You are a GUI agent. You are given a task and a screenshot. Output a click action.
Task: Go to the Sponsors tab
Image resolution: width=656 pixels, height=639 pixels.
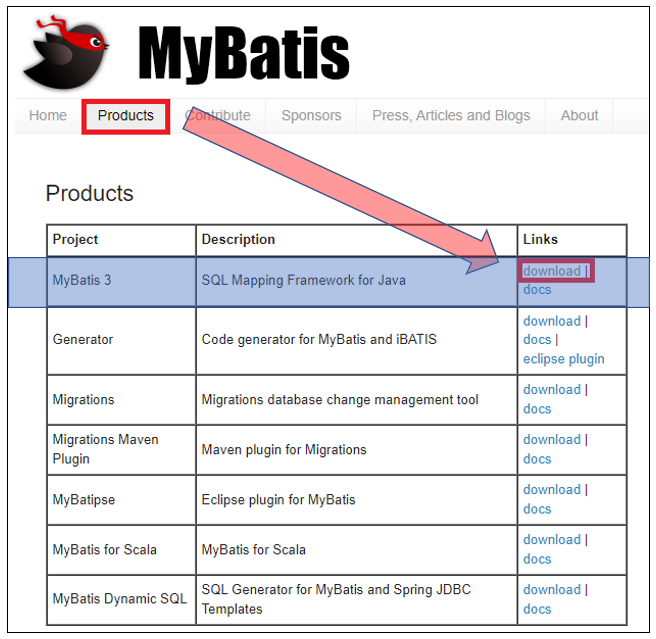311,115
